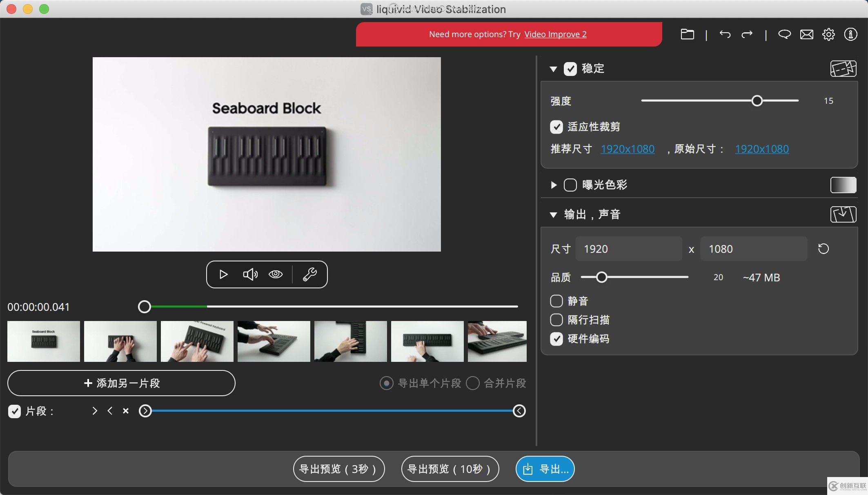
Task: Adjust the 品质 quality slider knob
Action: (x=601, y=277)
